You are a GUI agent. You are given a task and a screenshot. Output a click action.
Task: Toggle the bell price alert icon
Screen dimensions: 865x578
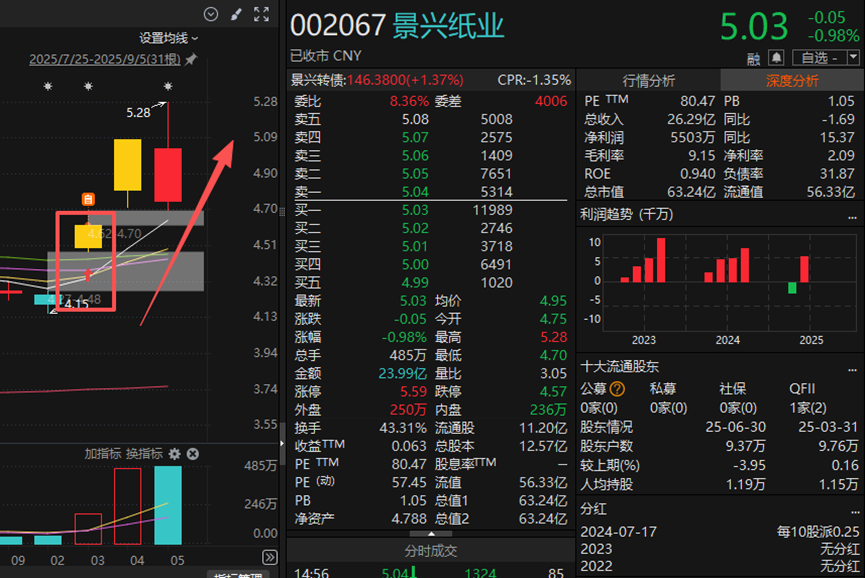click(776, 57)
